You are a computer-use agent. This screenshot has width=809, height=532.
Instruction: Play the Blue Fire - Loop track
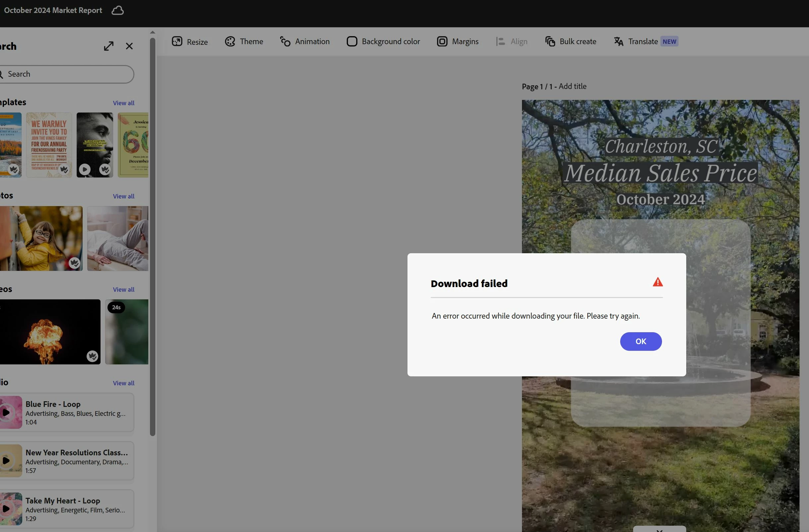click(x=6, y=412)
